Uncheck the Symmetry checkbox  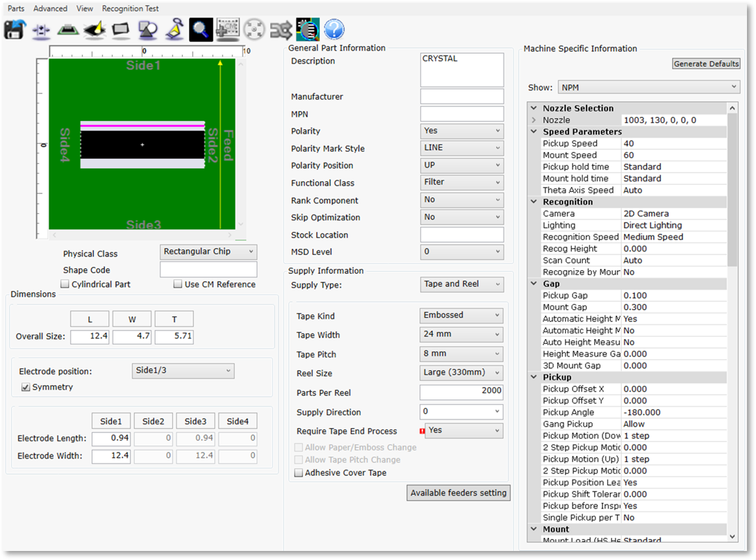26,387
